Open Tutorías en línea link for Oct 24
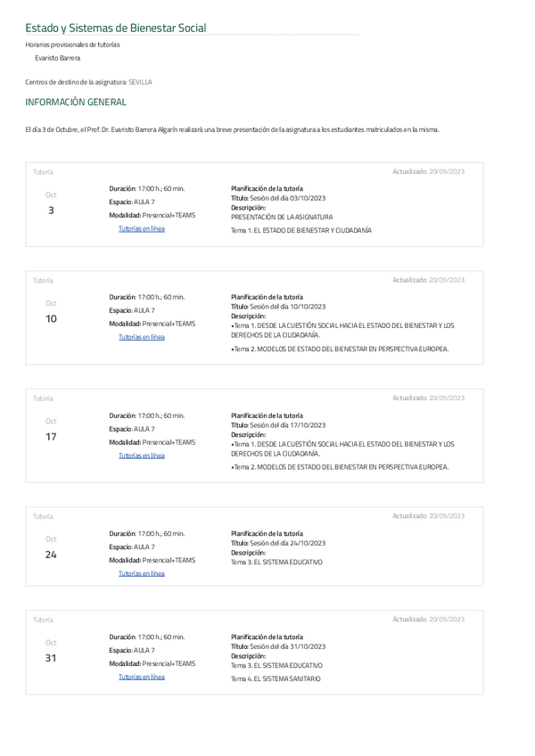 142,573
